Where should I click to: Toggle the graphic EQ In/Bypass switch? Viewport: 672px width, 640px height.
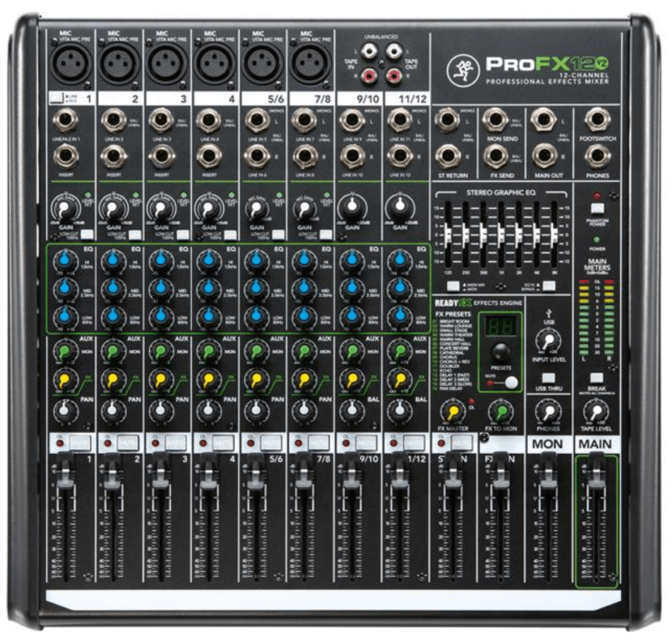549,285
